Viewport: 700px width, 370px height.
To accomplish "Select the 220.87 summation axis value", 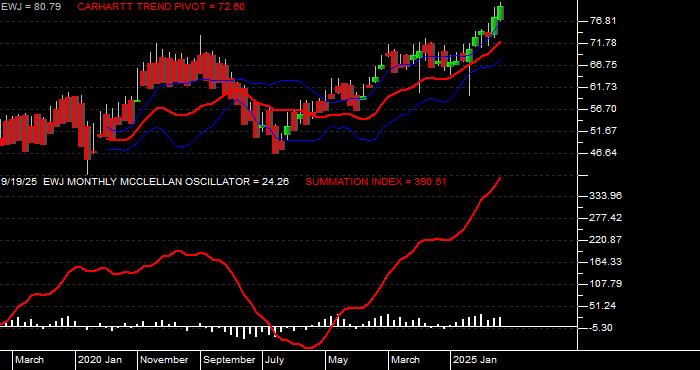I will pos(605,240).
